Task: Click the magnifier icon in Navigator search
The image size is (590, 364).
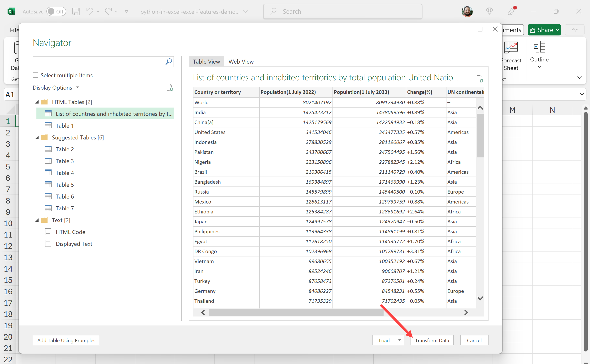Action: point(169,62)
